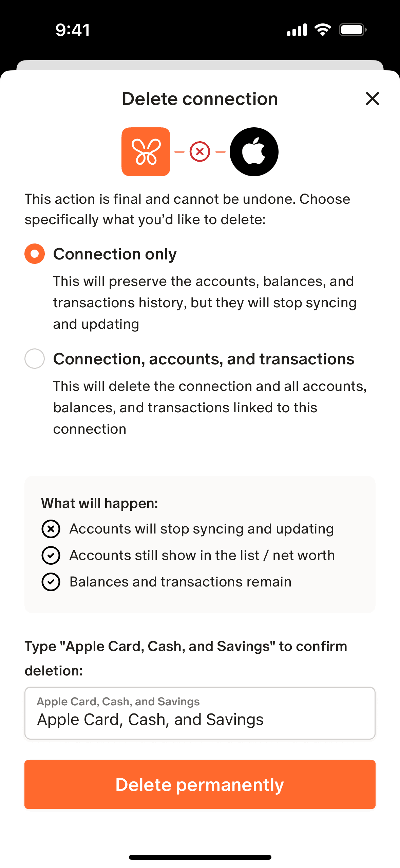400x868 pixels.
Task: Tap checkmark icon beside Accounts still show
Action: 51,555
